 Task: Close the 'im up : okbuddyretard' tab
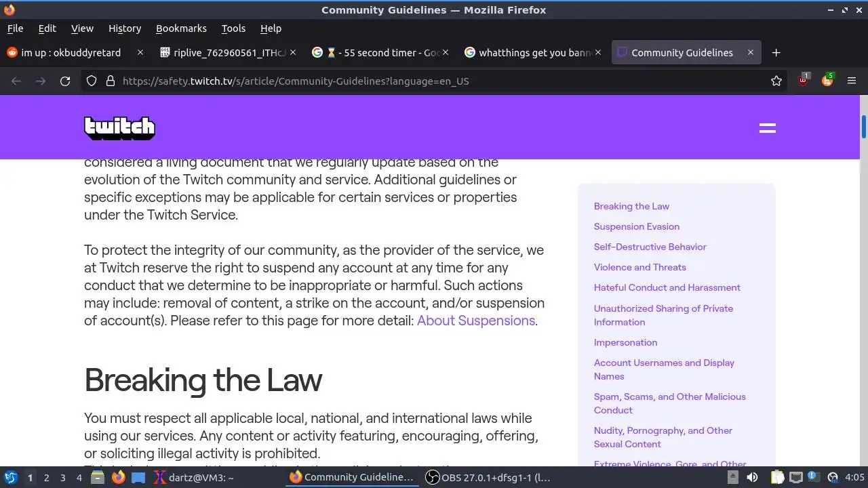point(140,52)
